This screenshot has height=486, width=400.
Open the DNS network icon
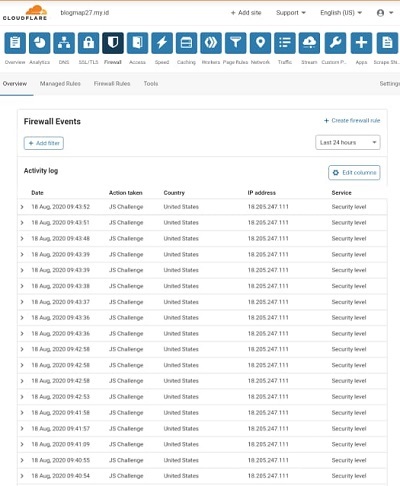64,43
